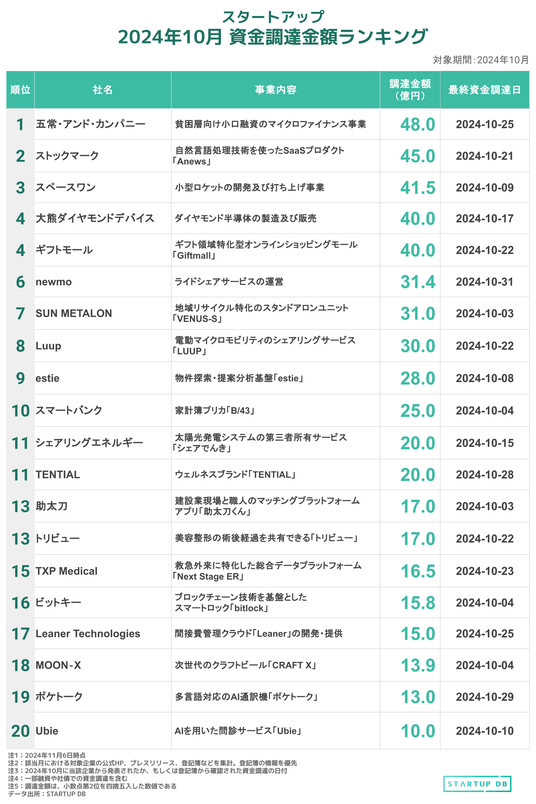
Task: Click the 調達金額（億円） column header
Action: (x=410, y=90)
